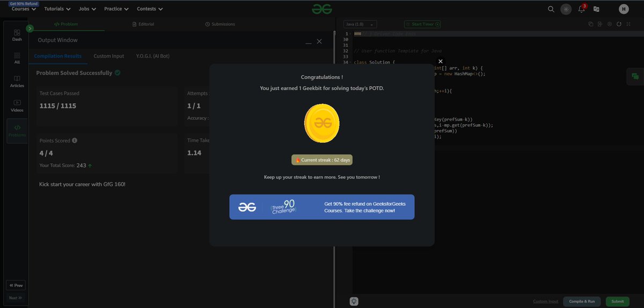The height and width of the screenshot is (308, 644).
Task: Click the 'Your Total Score: 243' text
Action: tap(62, 166)
